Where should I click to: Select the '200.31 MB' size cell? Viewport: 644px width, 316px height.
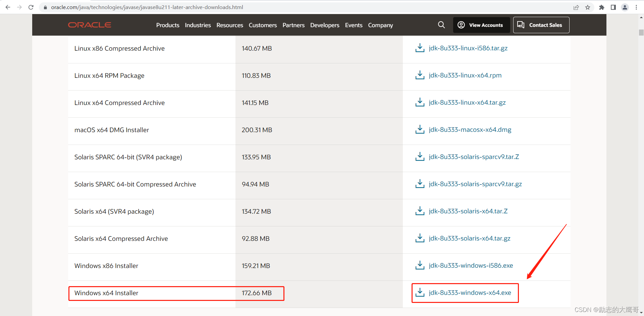[257, 130]
